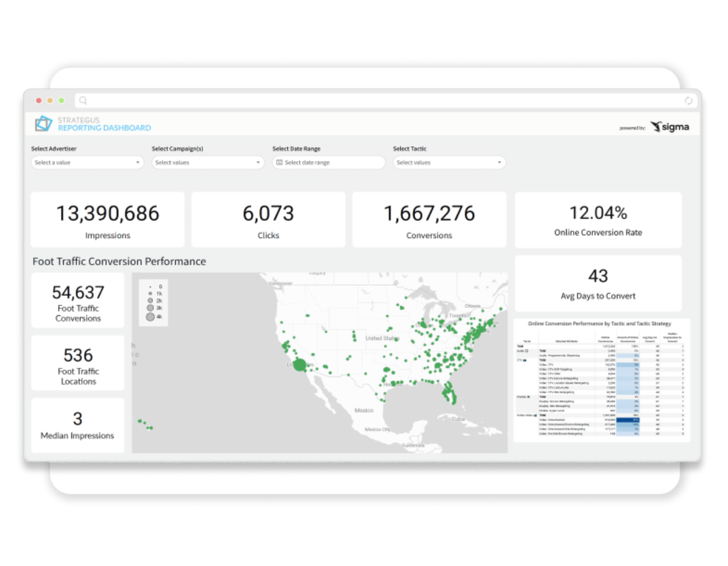Click the dark blue highlighted percent cell
The height and width of the screenshot is (566, 728).
coord(628,420)
